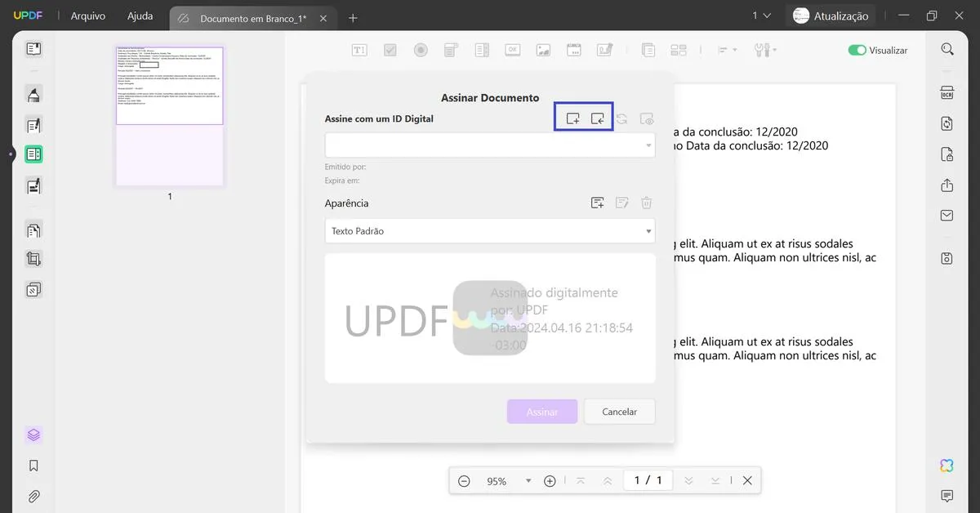Select the Radio Button form tool
The height and width of the screenshot is (513, 980).
point(421,50)
